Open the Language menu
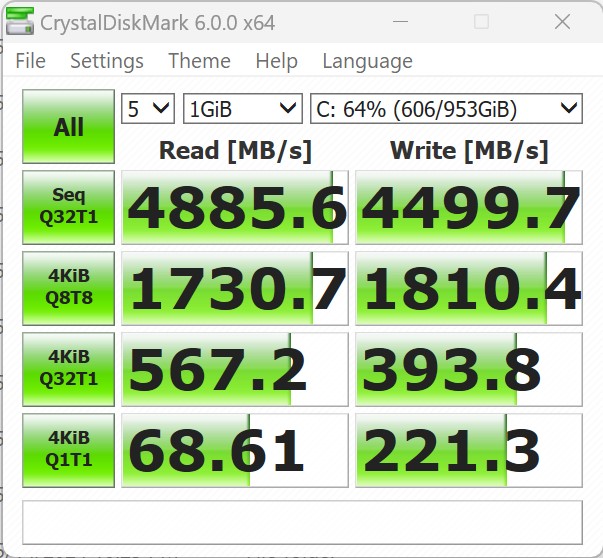Viewport: 603px width, 558px height. point(367,61)
